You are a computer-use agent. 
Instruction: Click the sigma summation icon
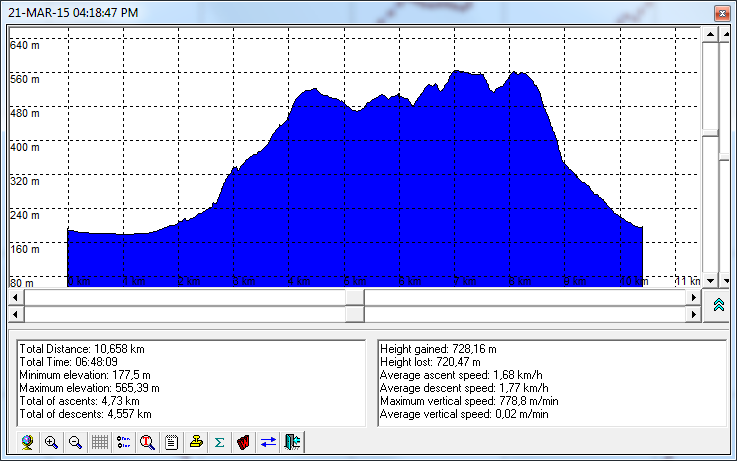coord(220,441)
